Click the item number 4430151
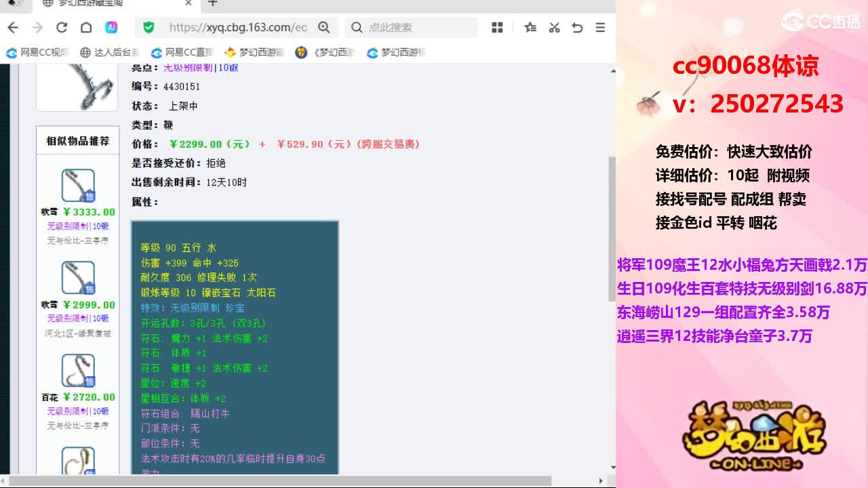 [x=182, y=87]
